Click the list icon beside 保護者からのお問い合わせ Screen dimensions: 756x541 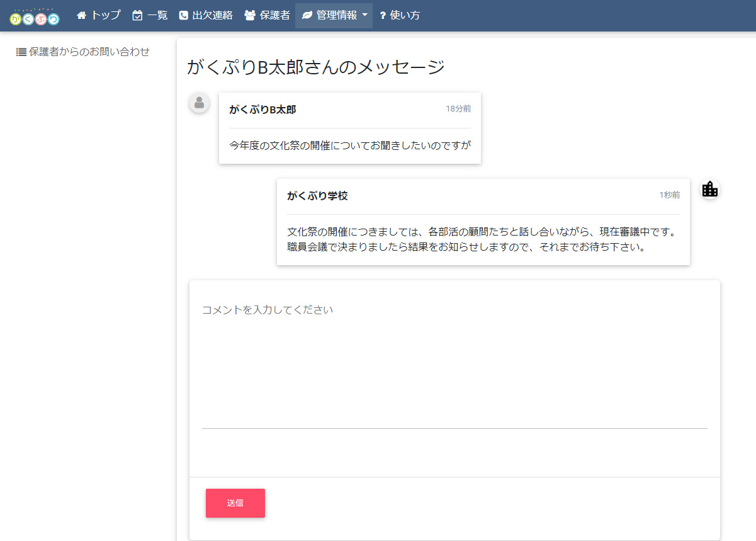click(x=20, y=52)
